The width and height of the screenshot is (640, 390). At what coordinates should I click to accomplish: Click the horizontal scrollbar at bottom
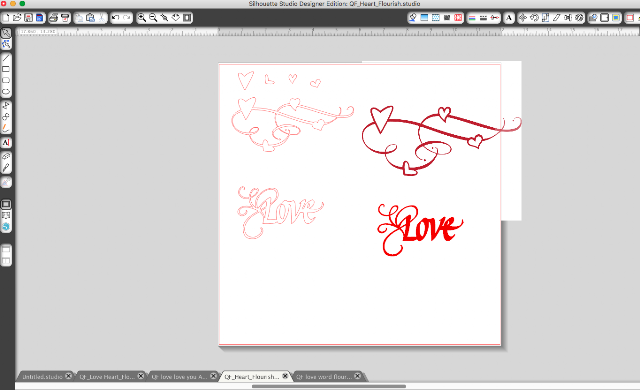click(329, 386)
